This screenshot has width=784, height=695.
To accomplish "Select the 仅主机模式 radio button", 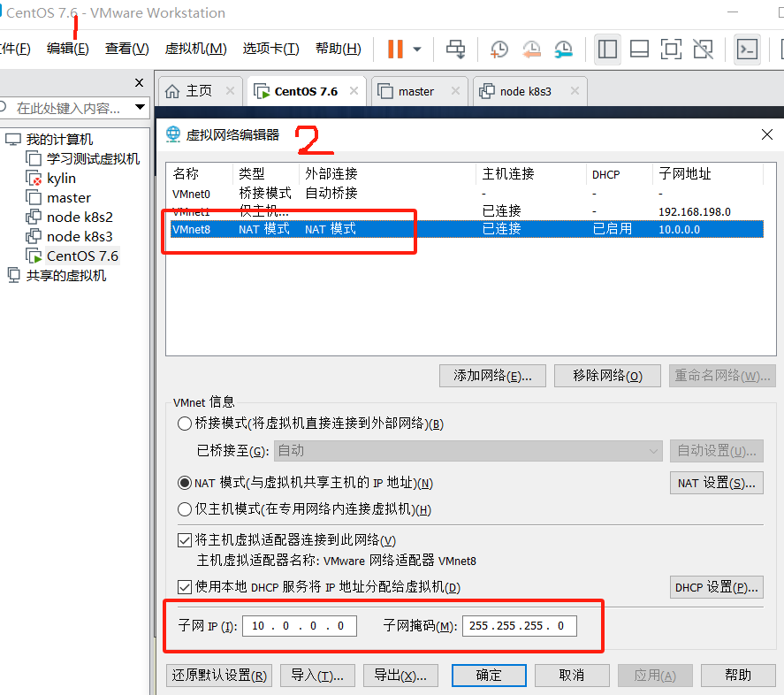I will (x=185, y=509).
